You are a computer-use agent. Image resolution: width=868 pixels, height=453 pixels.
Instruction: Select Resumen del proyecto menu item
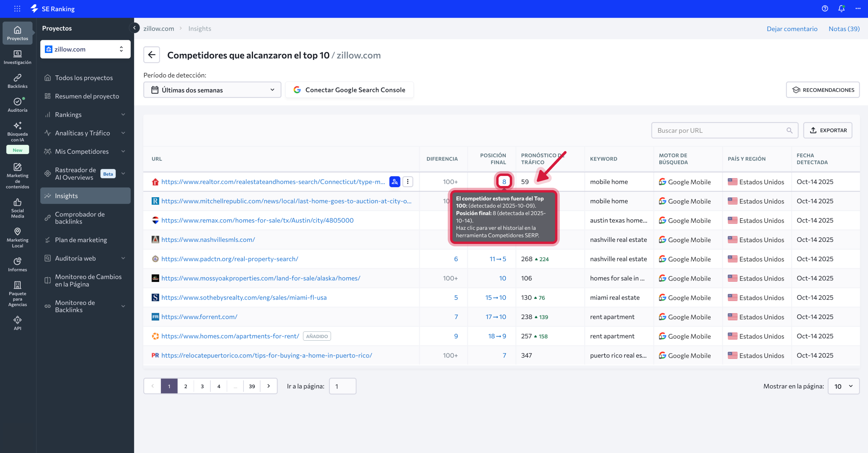pyautogui.click(x=87, y=96)
